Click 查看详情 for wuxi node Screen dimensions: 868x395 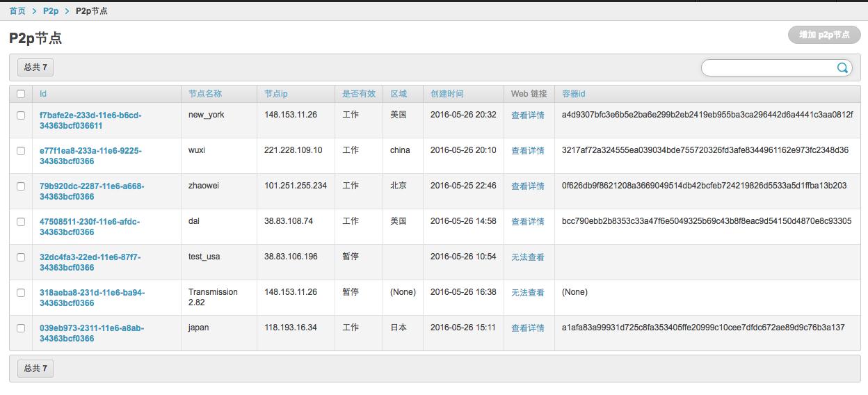point(528,151)
